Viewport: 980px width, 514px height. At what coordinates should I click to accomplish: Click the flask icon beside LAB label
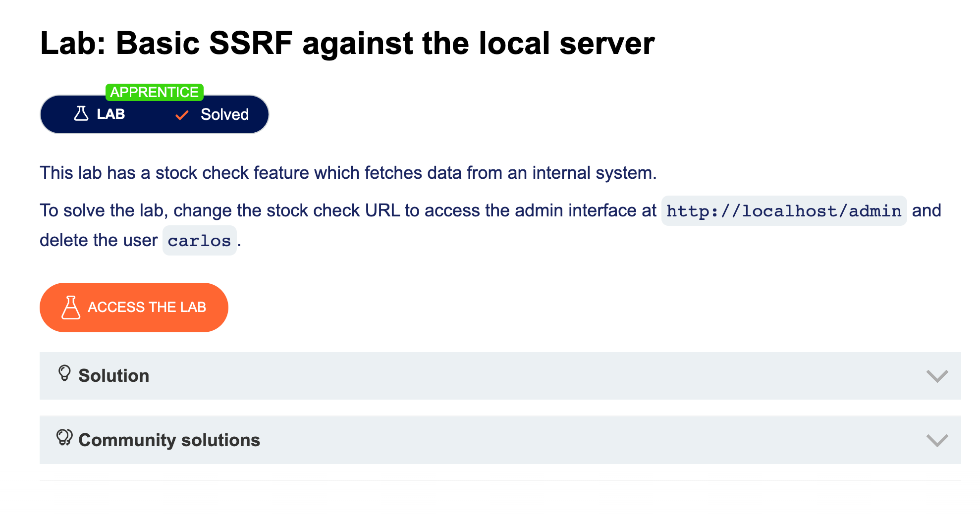[81, 114]
